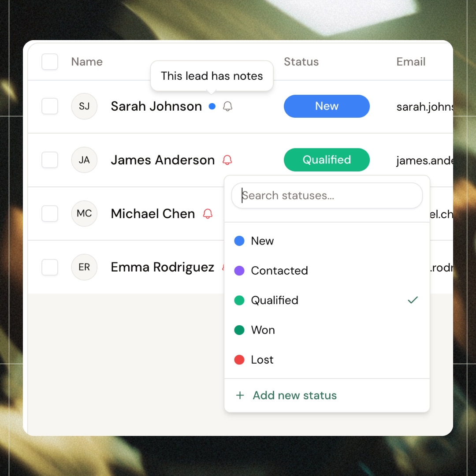Check Emma Rodriguez's row checkbox
The width and height of the screenshot is (476, 476).
pos(50,267)
